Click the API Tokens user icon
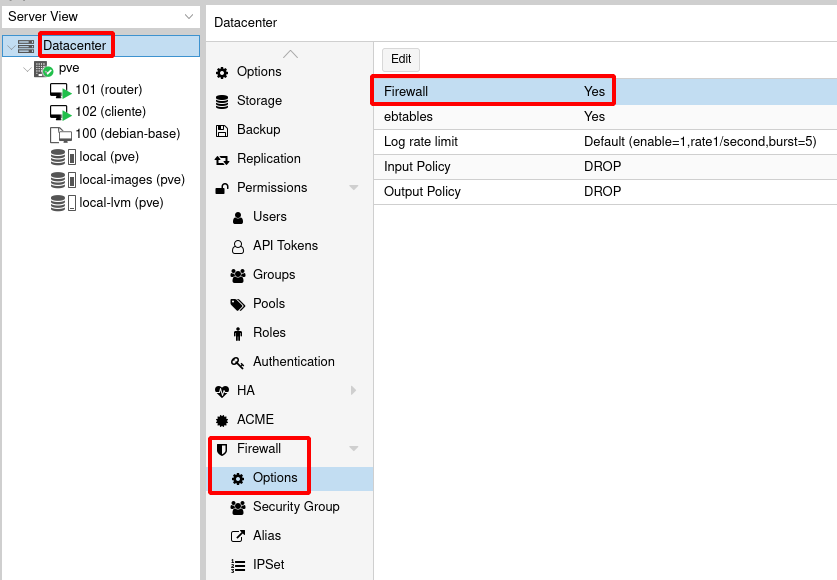The image size is (837, 580). 238,246
